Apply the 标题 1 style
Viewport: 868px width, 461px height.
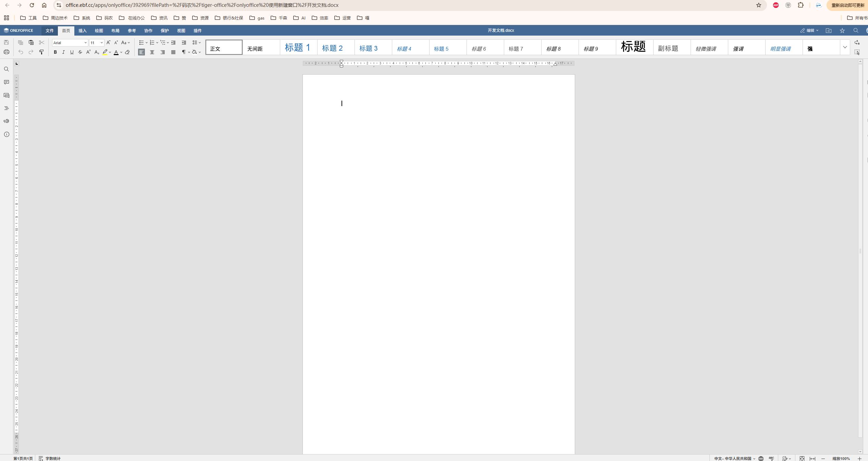click(298, 47)
